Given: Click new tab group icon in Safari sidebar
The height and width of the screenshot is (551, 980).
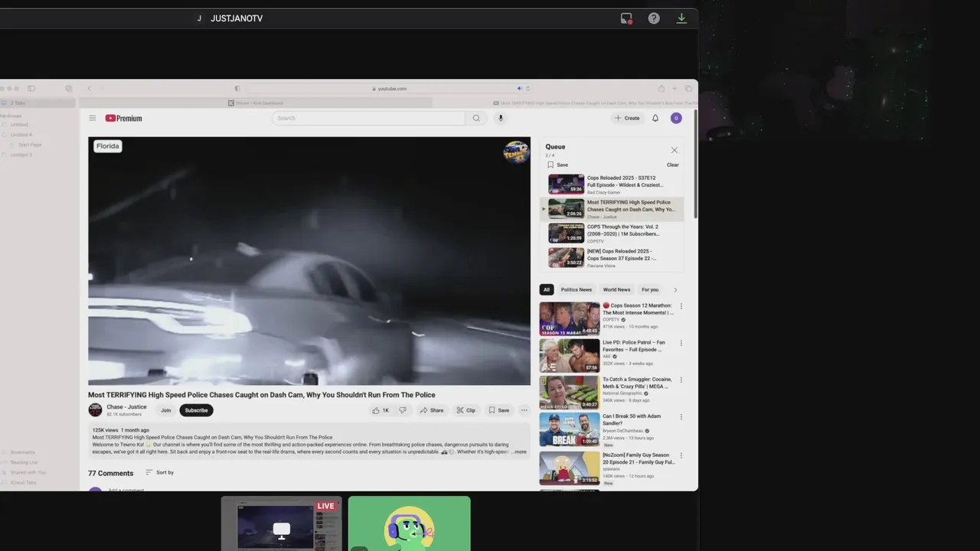Looking at the screenshot, I should (69, 88).
